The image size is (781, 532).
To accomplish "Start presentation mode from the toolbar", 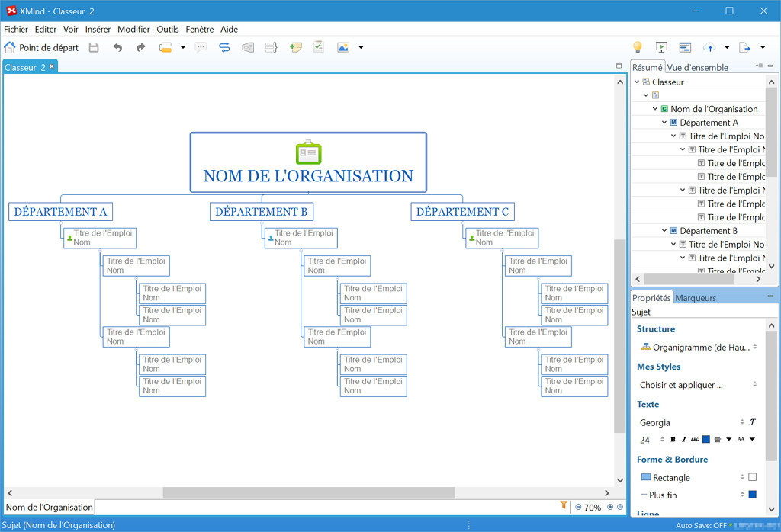I will point(661,47).
